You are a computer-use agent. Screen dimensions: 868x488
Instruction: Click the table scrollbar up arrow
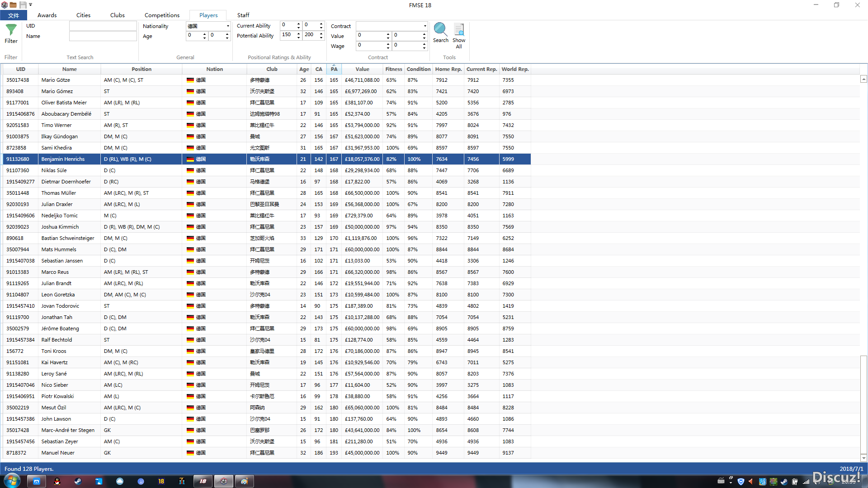coord(863,79)
